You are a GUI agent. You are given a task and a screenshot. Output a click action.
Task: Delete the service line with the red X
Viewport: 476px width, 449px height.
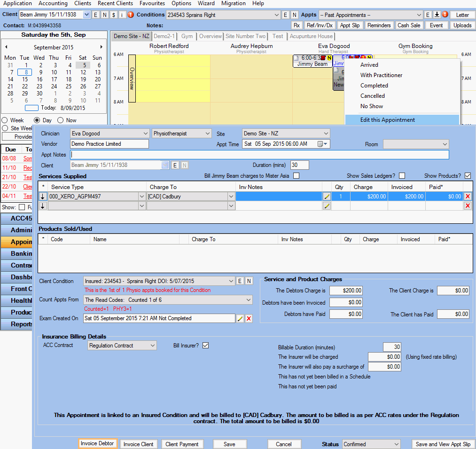click(468, 197)
